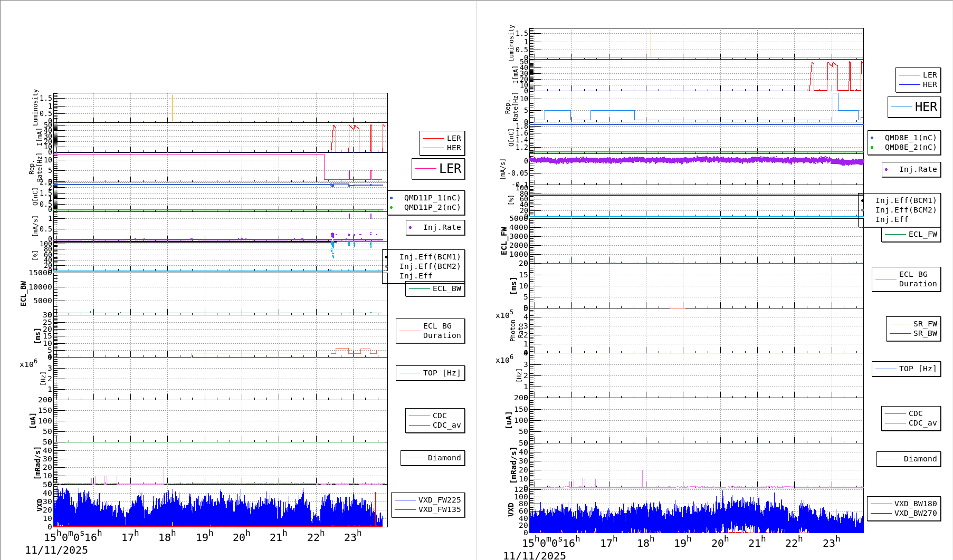Click the VXD_FW225 legend entry
The width and height of the screenshot is (953, 560).
439,500
